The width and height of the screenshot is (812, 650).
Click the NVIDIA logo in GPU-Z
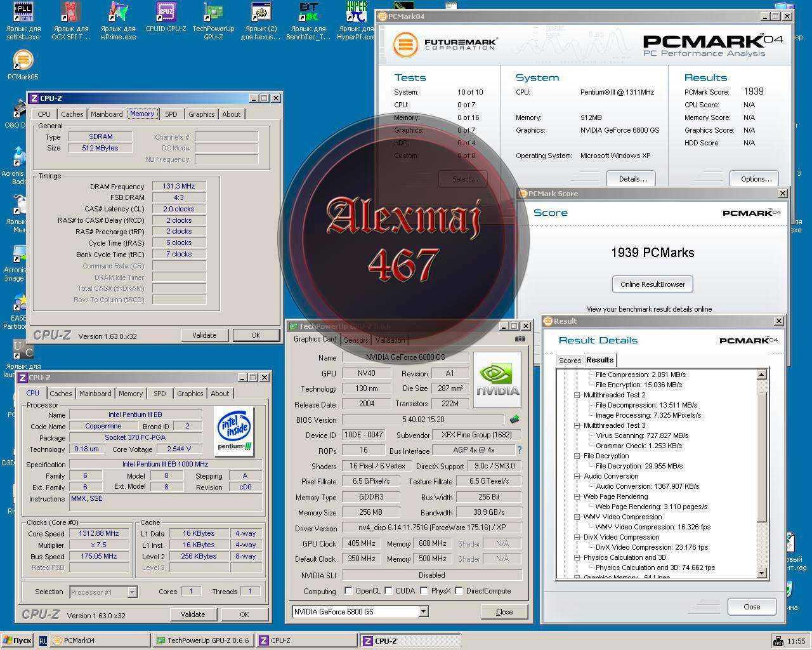pos(497,380)
